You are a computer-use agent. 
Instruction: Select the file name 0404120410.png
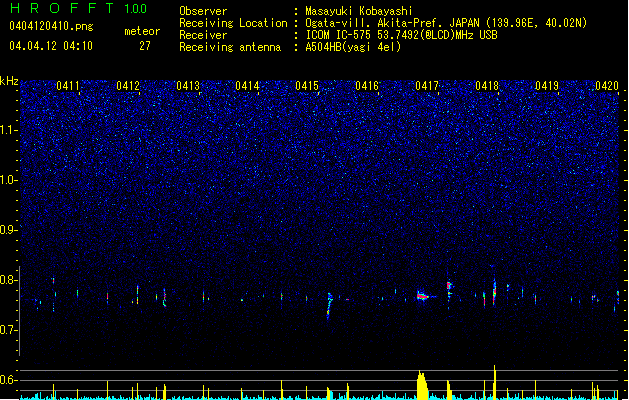pos(51,26)
